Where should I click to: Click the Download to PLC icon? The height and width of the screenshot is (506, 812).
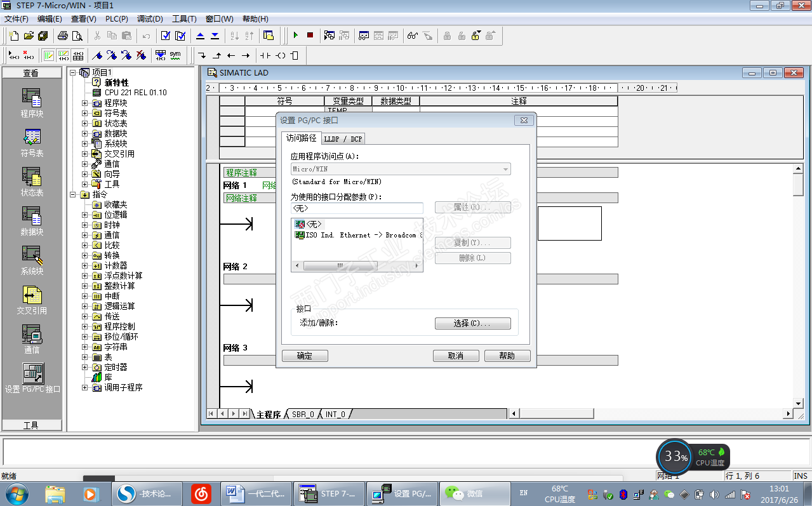pyautogui.click(x=215, y=36)
